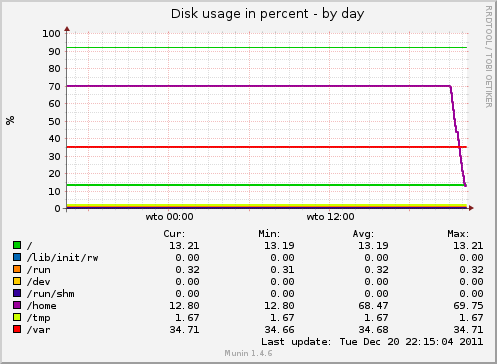
Task: Click the 'wto 12:00' time axis label
Action: (x=330, y=217)
